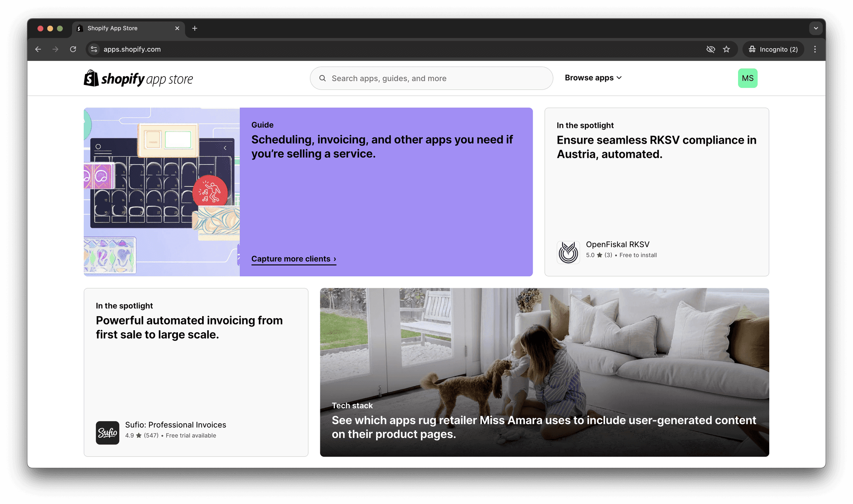
Task: Click the 4.9 (547) rating of Sufio
Action: pos(142,435)
